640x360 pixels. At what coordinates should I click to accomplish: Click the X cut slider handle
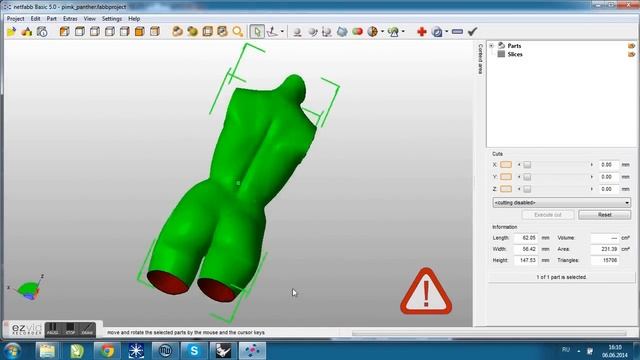coord(527,164)
